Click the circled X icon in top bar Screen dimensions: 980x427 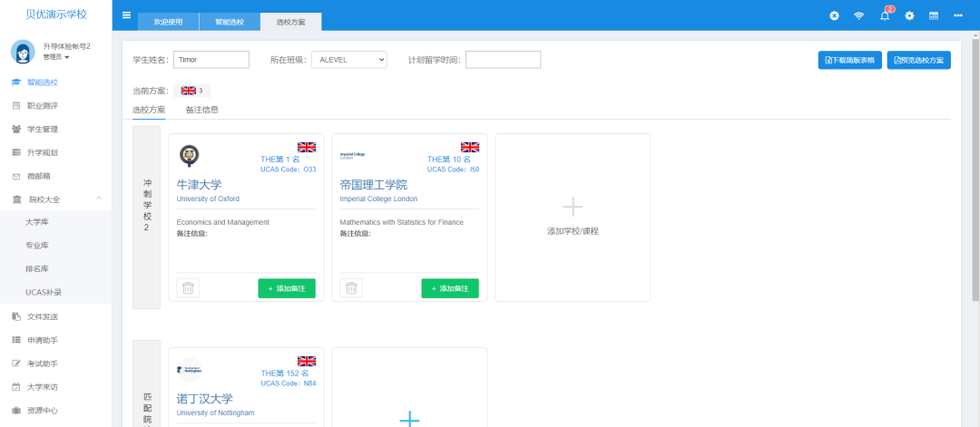pyautogui.click(x=834, y=15)
